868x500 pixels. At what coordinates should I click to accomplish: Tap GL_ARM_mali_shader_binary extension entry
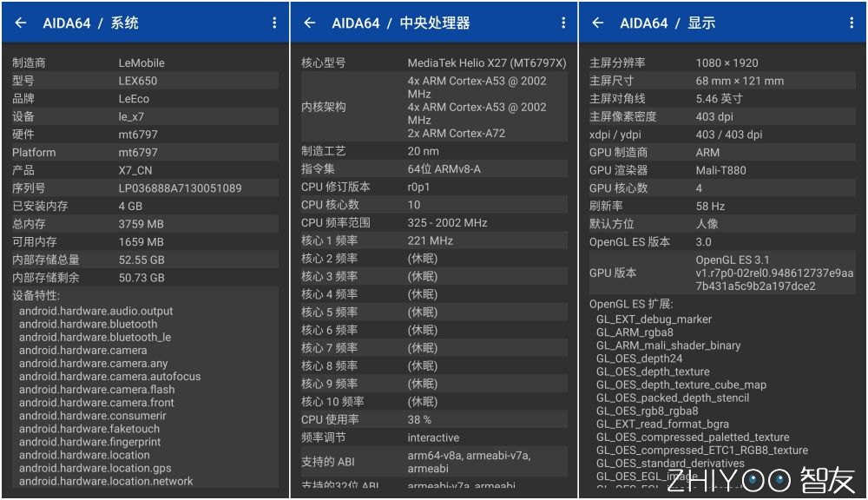pyautogui.click(x=668, y=345)
